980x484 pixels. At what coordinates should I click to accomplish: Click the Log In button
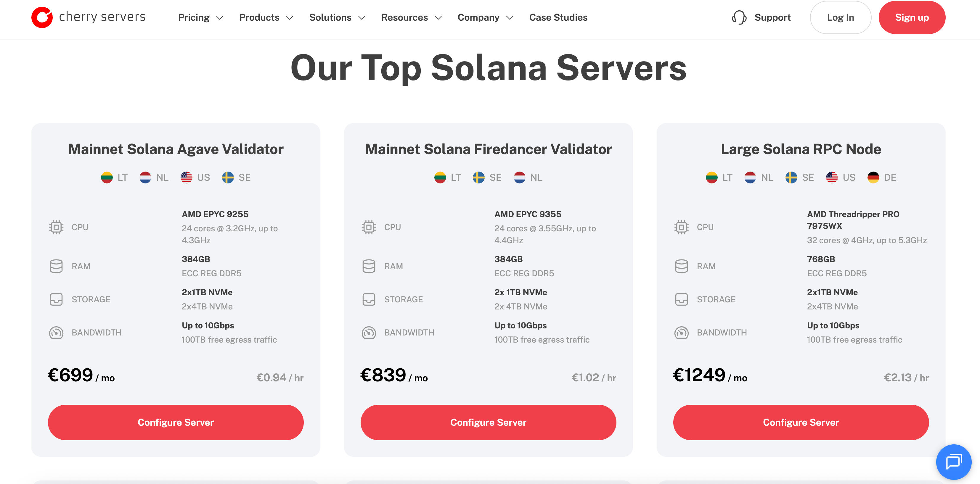click(x=840, y=17)
